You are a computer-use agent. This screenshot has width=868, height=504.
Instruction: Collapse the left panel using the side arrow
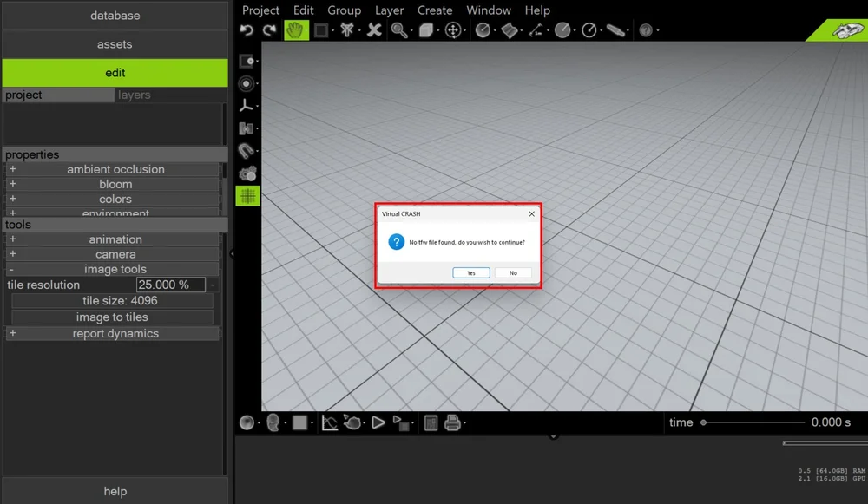pos(232,254)
